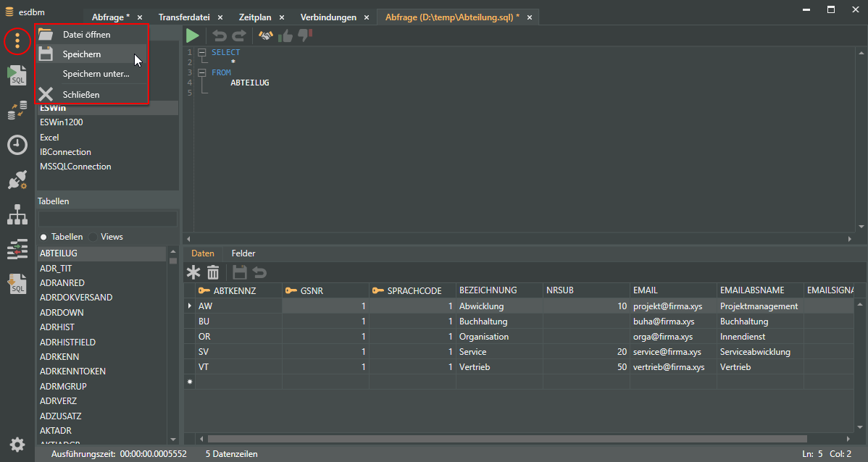Click the handshake transaction icon
Viewport: 868px width, 462px height.
click(x=266, y=36)
